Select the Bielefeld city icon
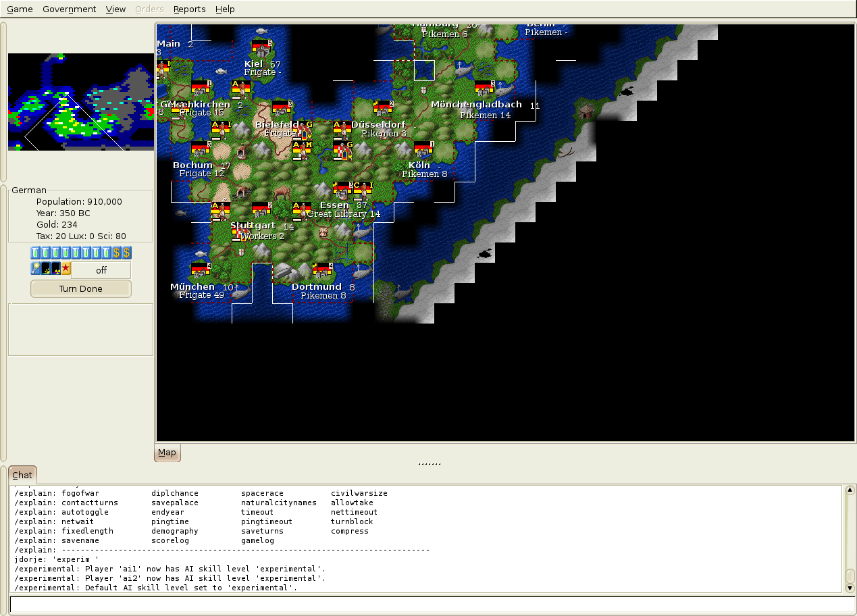The height and width of the screenshot is (616, 857). tap(282, 109)
